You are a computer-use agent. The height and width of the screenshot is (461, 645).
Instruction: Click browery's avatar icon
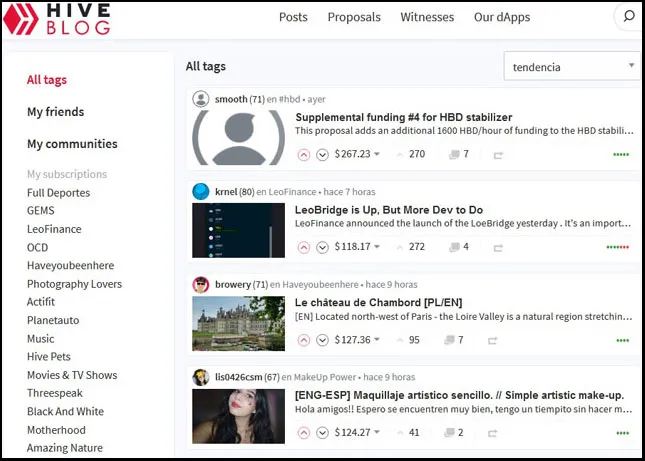(x=201, y=285)
